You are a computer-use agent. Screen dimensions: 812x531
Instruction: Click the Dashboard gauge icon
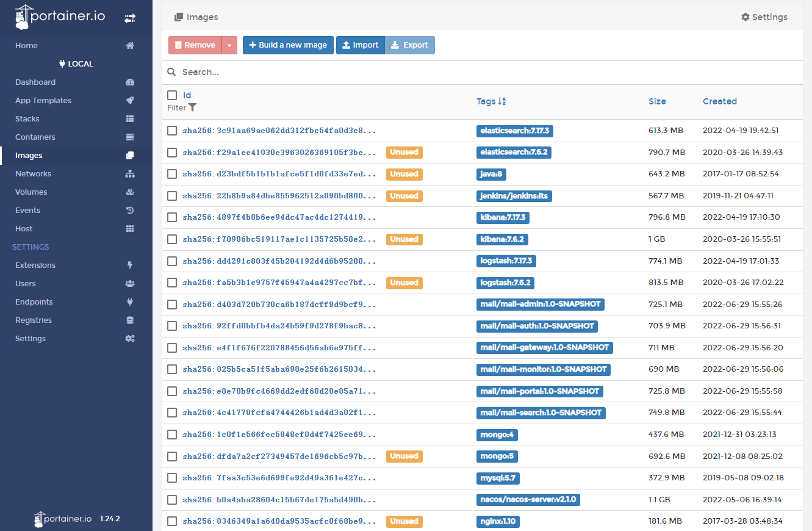coord(130,82)
